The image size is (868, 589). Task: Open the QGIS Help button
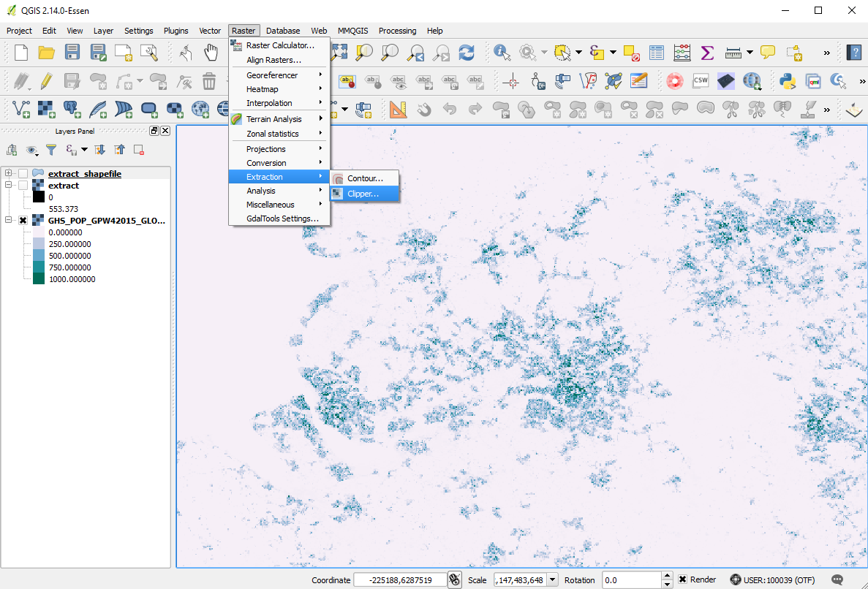855,52
